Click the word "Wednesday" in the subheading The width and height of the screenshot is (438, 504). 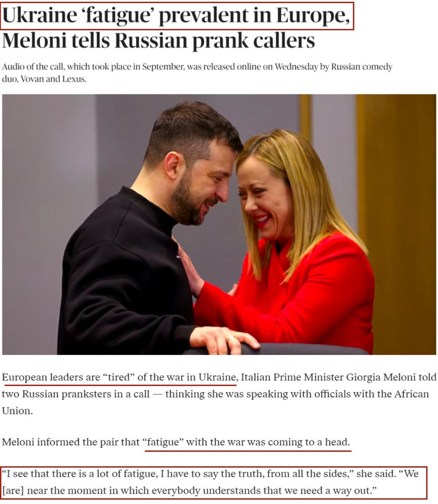click(x=296, y=67)
